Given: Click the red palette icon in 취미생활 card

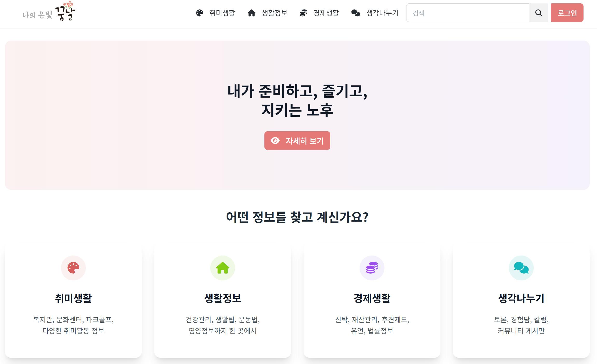Looking at the screenshot, I should coord(73,268).
